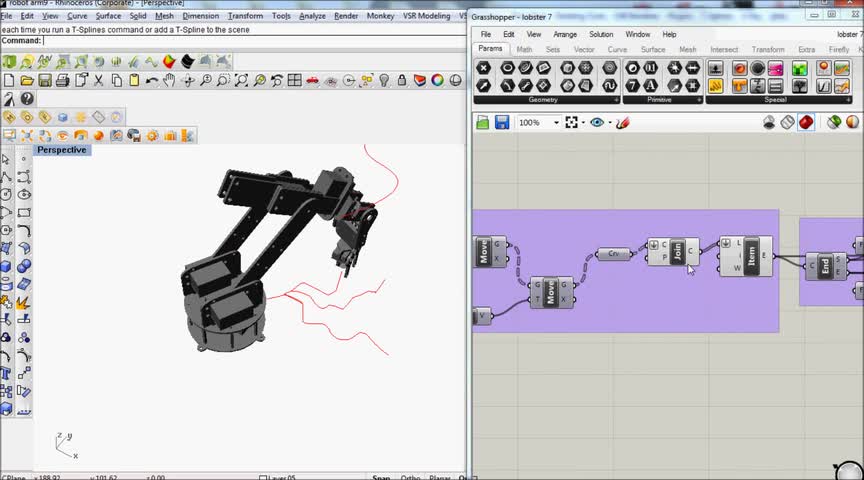Open the 100% zoom dropdown
The width and height of the screenshot is (864, 480).
point(556,122)
